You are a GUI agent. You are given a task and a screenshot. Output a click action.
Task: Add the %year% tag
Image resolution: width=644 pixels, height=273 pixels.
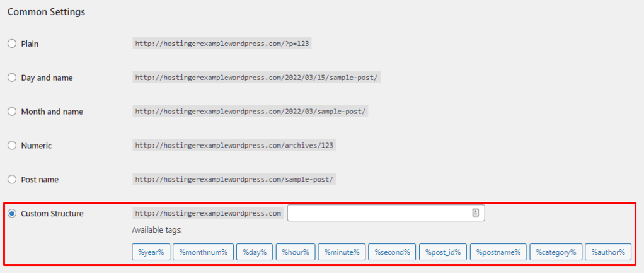[151, 252]
